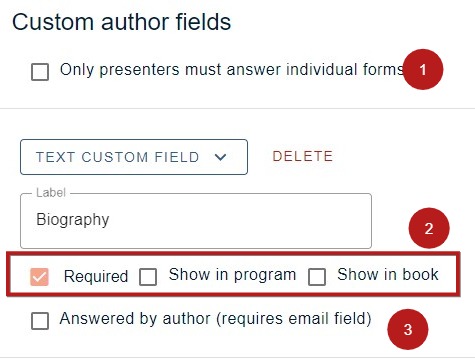Image resolution: width=475 pixels, height=361 pixels.
Task: Click the red number 1 annotation badge
Action: point(423,69)
